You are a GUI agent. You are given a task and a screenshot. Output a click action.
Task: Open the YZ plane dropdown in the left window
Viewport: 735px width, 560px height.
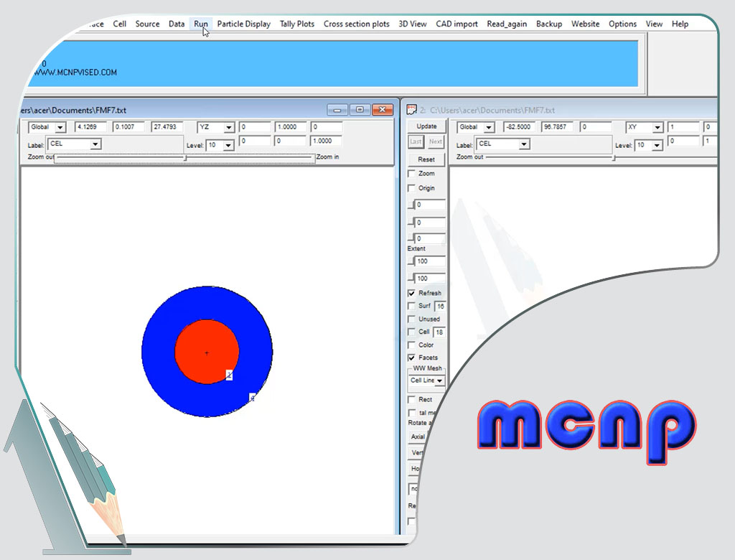coord(229,128)
